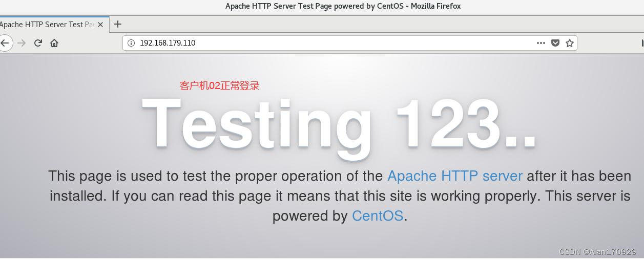
Task: Open the Firefox home page
Action: [x=54, y=43]
